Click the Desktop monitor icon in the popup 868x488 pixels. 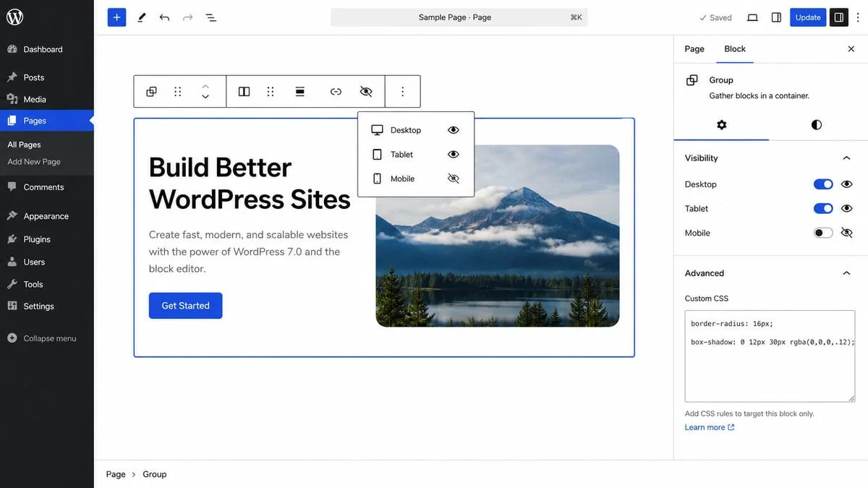click(x=377, y=130)
